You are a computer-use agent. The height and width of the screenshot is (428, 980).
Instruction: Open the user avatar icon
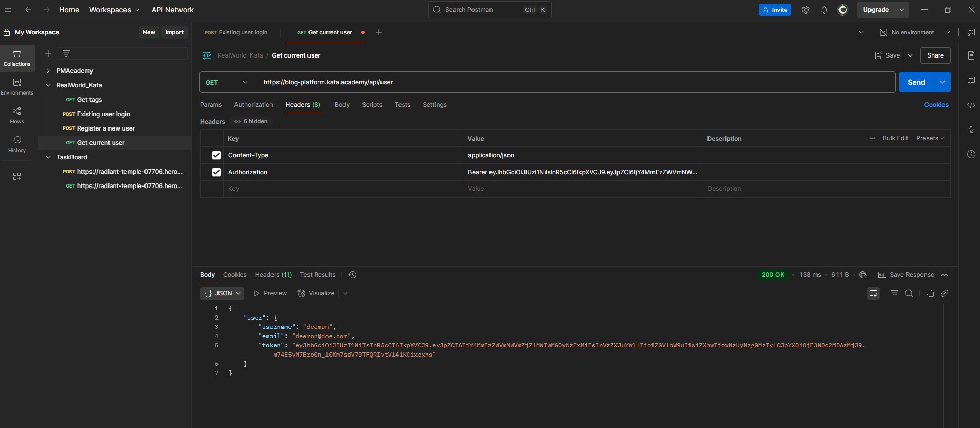point(843,10)
